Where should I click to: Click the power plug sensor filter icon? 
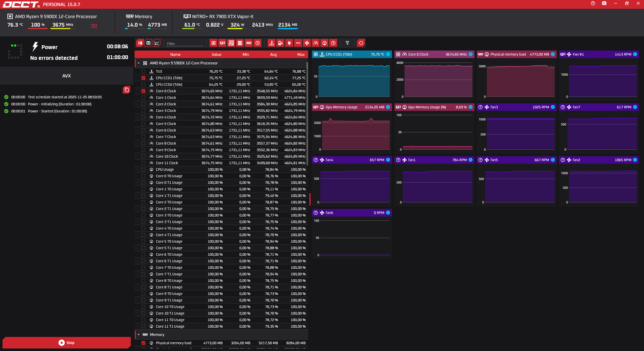coord(289,43)
